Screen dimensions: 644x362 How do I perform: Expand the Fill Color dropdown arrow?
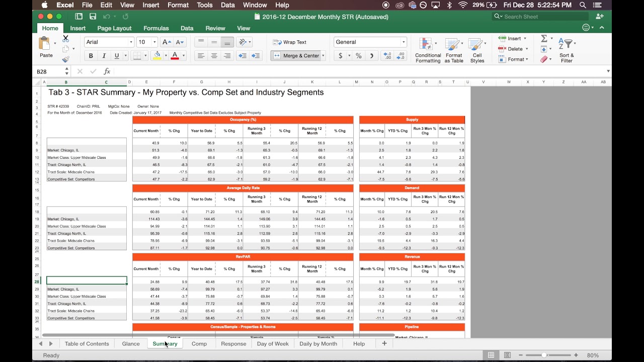(x=165, y=56)
